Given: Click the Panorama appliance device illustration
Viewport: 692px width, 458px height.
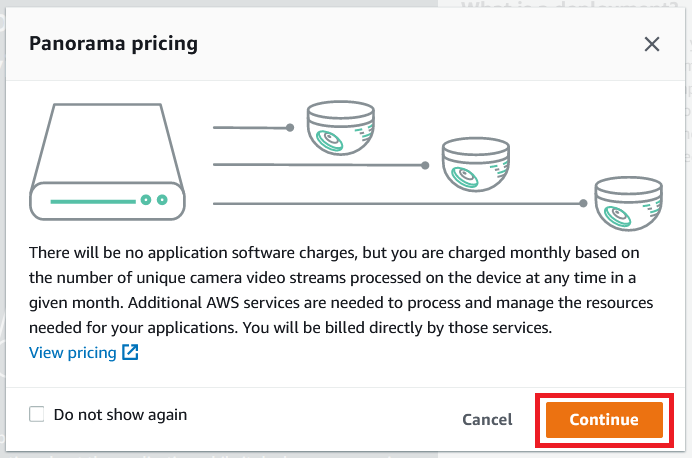Looking at the screenshot, I should pos(107,161).
